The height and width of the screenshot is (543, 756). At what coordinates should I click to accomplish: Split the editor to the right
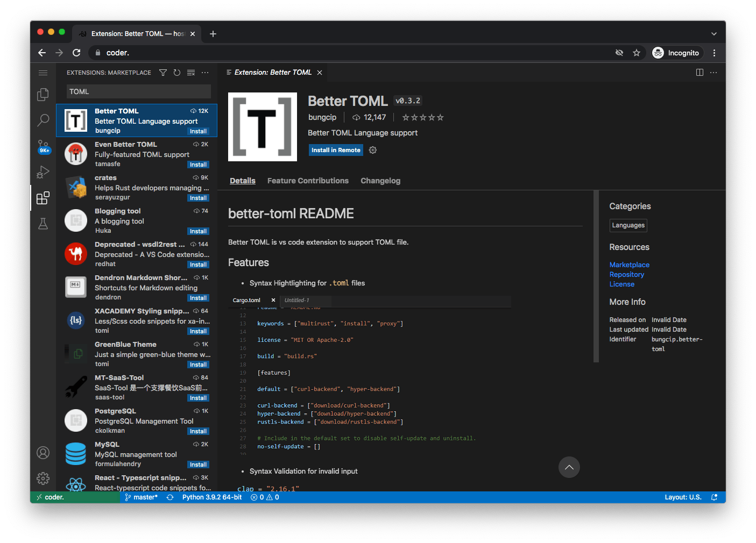tap(700, 73)
